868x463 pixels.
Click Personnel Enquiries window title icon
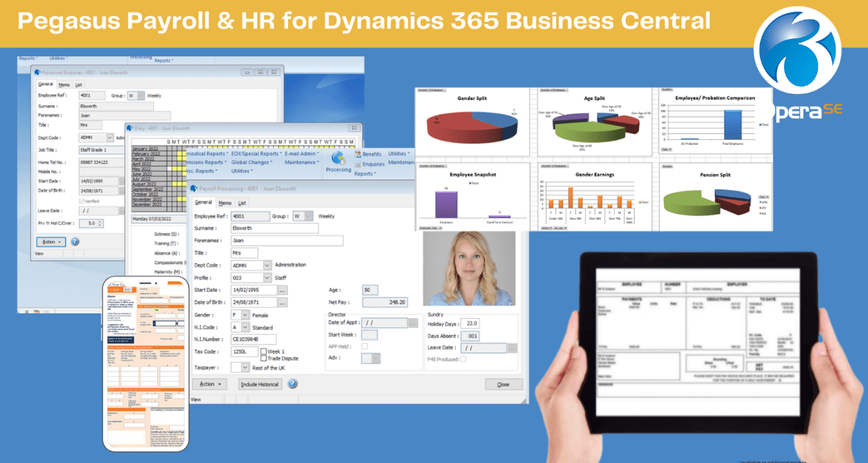[37, 72]
